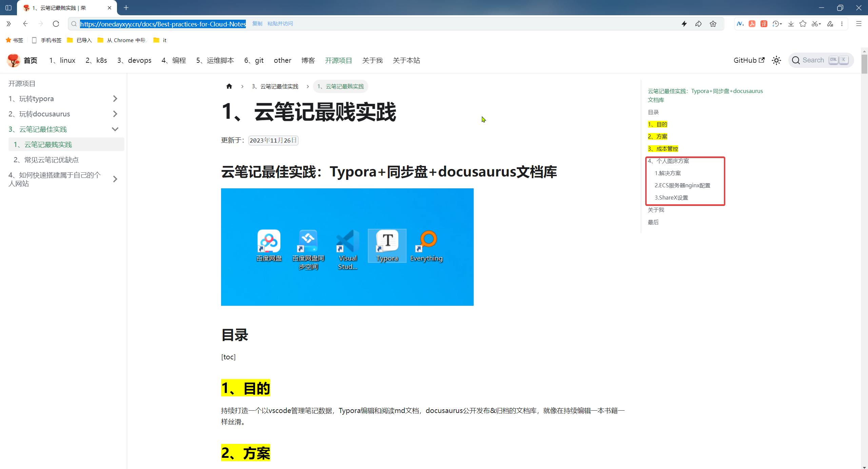The image size is (868, 469).
Task: Click the Search box in the navbar
Action: (821, 60)
